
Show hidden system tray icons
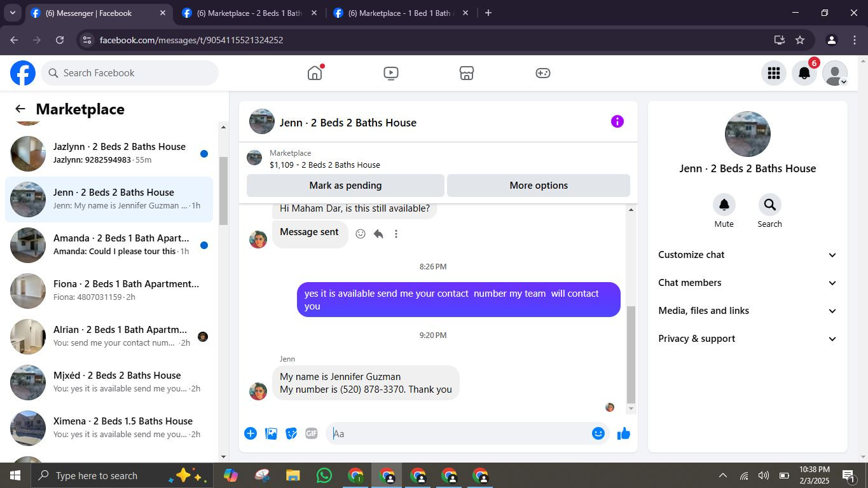[x=722, y=475]
